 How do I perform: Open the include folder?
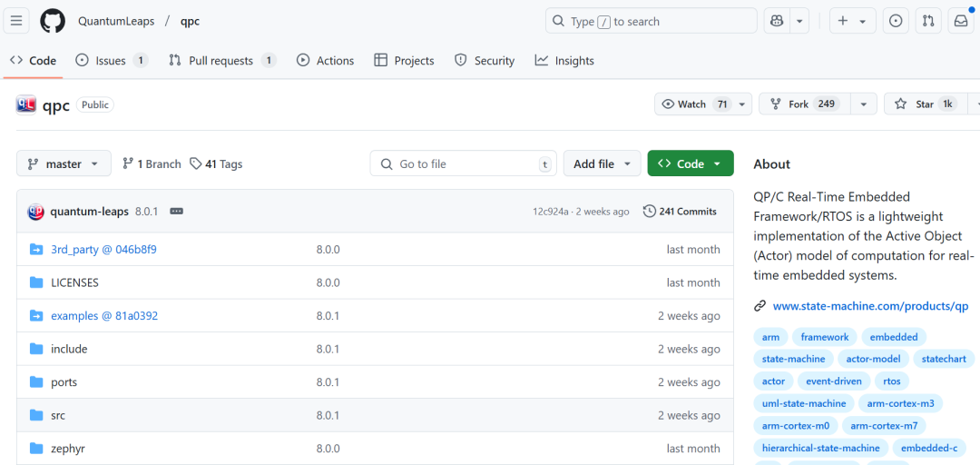click(69, 350)
